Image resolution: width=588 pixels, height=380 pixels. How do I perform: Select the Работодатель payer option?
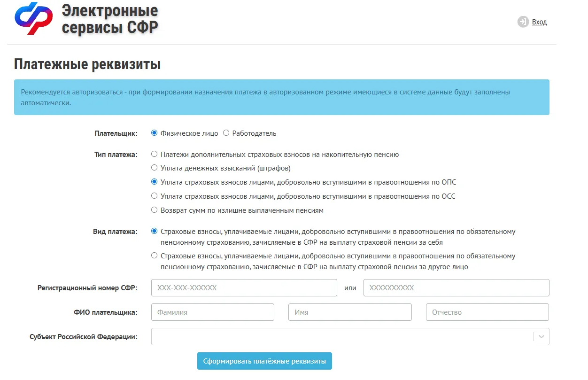click(x=226, y=133)
